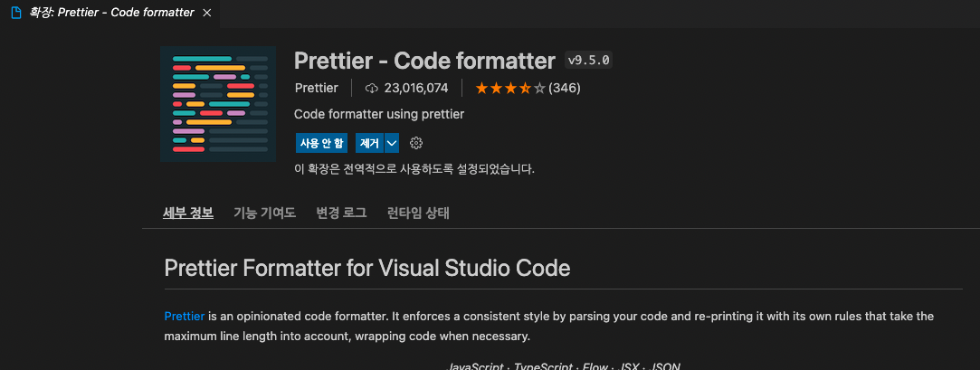The image size is (980, 370).
Task: Click the Prettier Formatter for Visual Studio Code heading
Action: click(367, 268)
